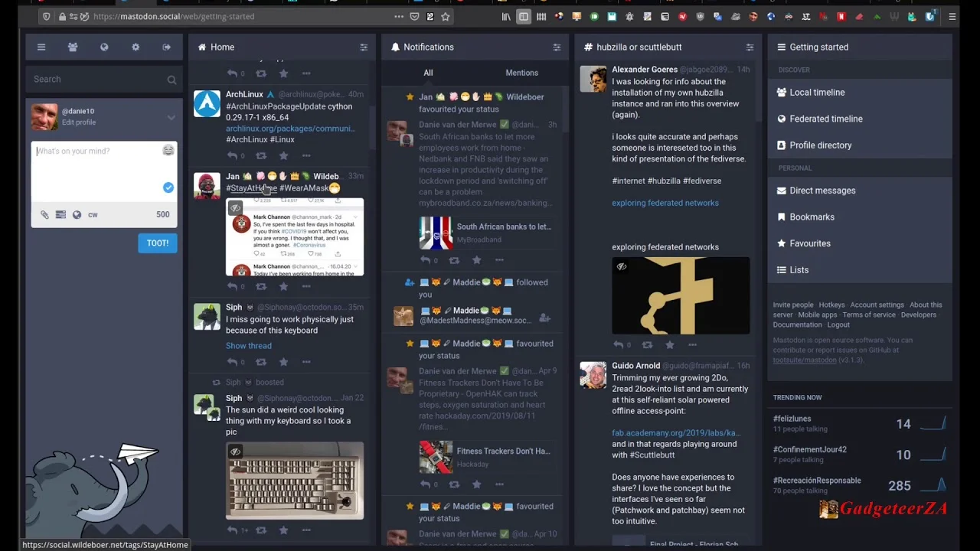The width and height of the screenshot is (980, 551).
Task: Change post privacy with the globe icon
Action: 77,215
